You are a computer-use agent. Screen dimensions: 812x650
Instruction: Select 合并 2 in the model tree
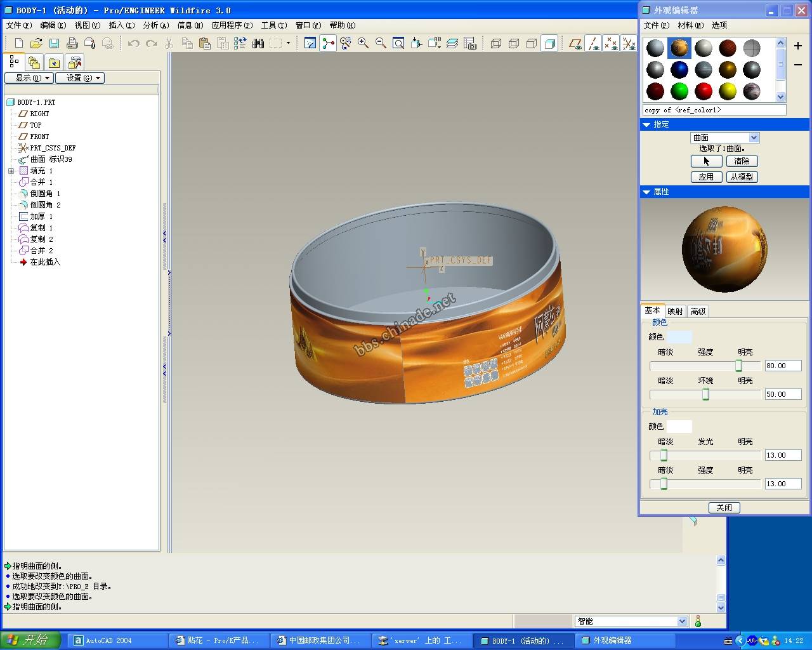tap(36, 251)
